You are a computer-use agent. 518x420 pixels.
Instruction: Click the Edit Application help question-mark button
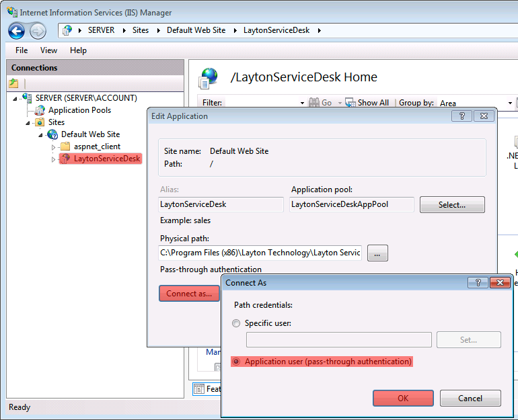(x=461, y=116)
